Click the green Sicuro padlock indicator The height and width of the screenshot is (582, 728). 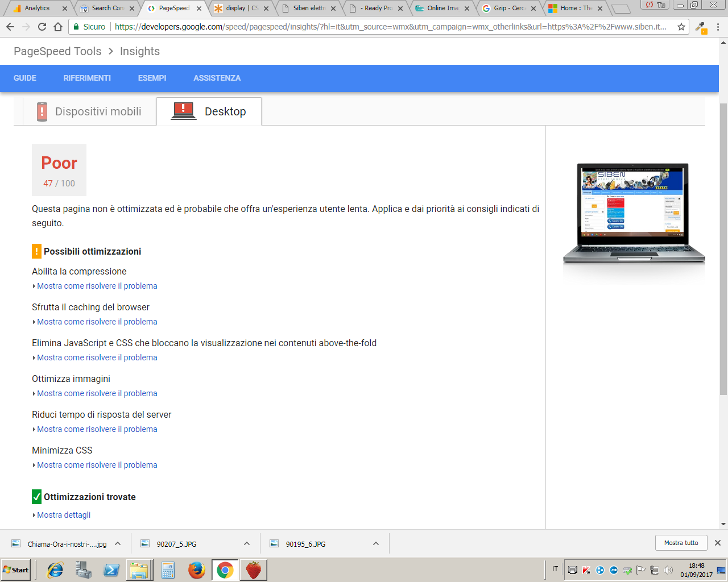[x=90, y=27]
